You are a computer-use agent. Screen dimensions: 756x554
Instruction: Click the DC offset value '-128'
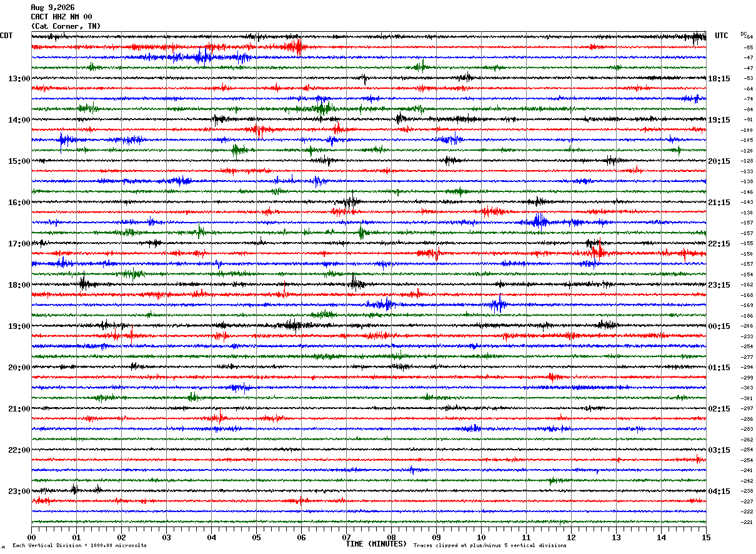click(x=747, y=161)
